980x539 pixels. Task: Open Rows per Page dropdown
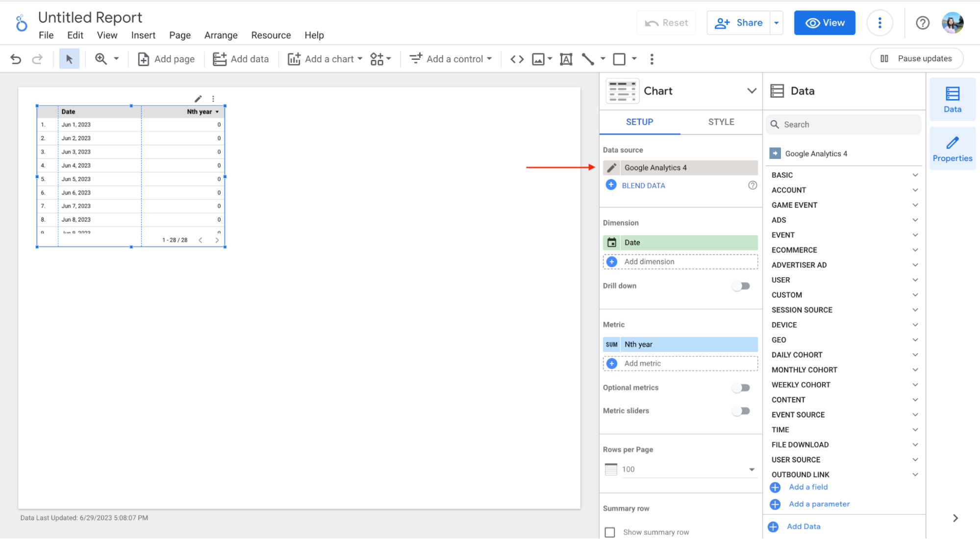pyautogui.click(x=688, y=469)
